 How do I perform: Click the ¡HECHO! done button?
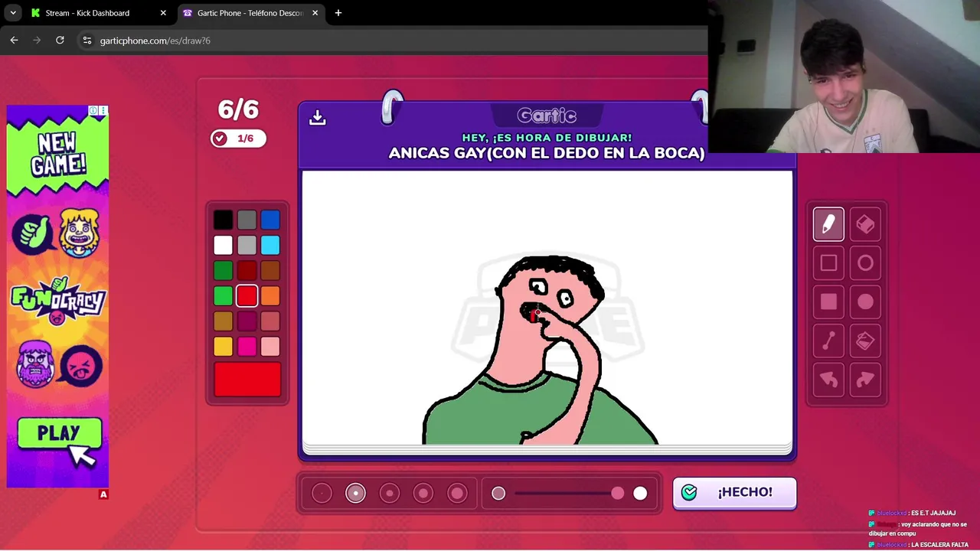pos(734,493)
